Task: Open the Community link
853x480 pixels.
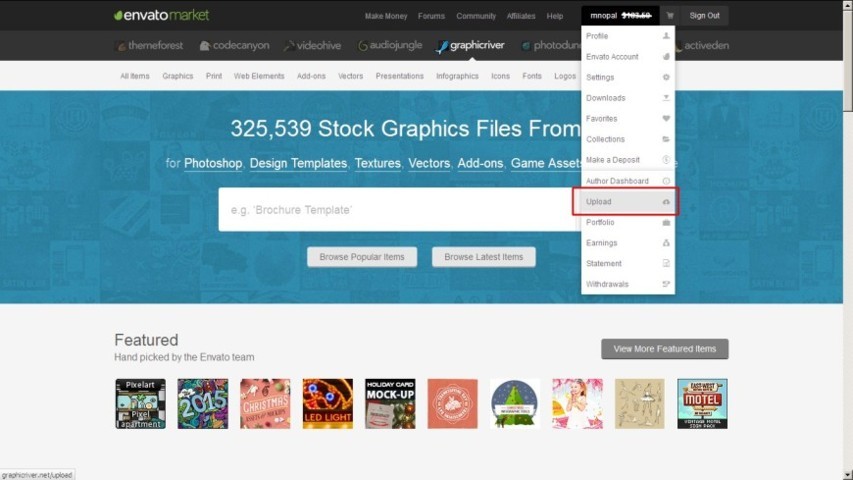Action: [476, 16]
